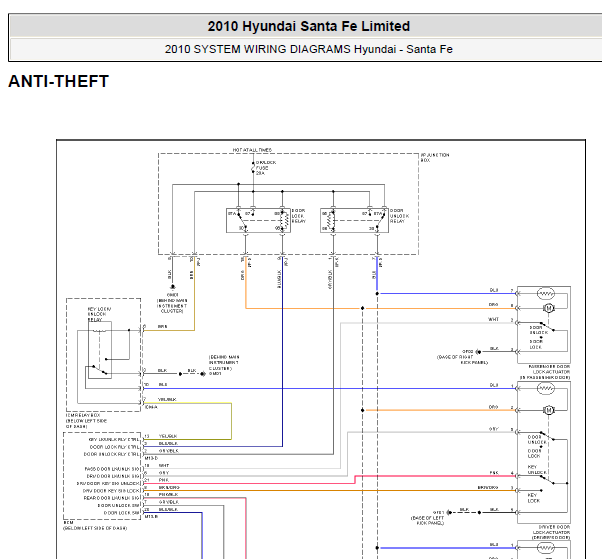602x559 pixels.
Task: Select the DRV DOOR KEY SW UNLOCK row
Action: [x=108, y=483]
